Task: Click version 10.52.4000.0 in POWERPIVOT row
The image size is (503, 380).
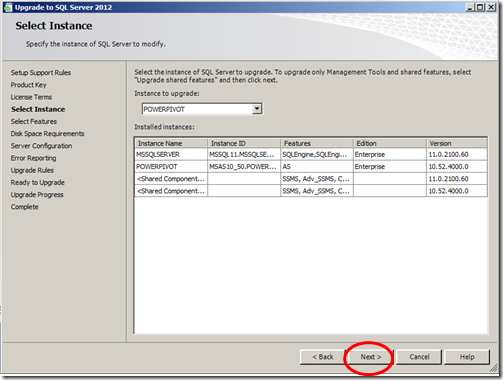Action: 457,166
